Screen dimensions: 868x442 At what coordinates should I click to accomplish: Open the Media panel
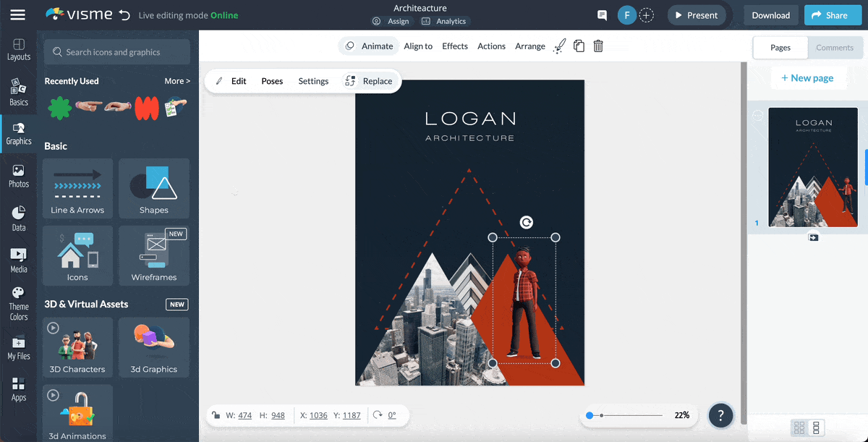(x=18, y=259)
